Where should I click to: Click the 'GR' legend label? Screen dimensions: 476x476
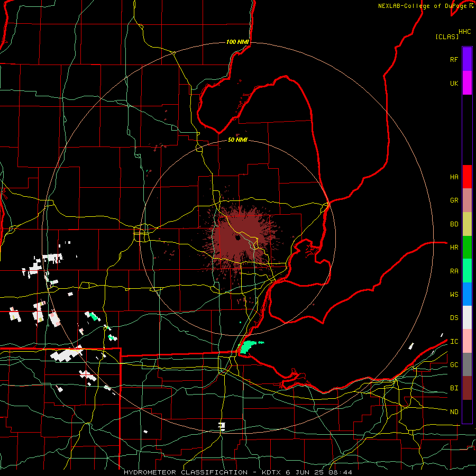tap(454, 200)
